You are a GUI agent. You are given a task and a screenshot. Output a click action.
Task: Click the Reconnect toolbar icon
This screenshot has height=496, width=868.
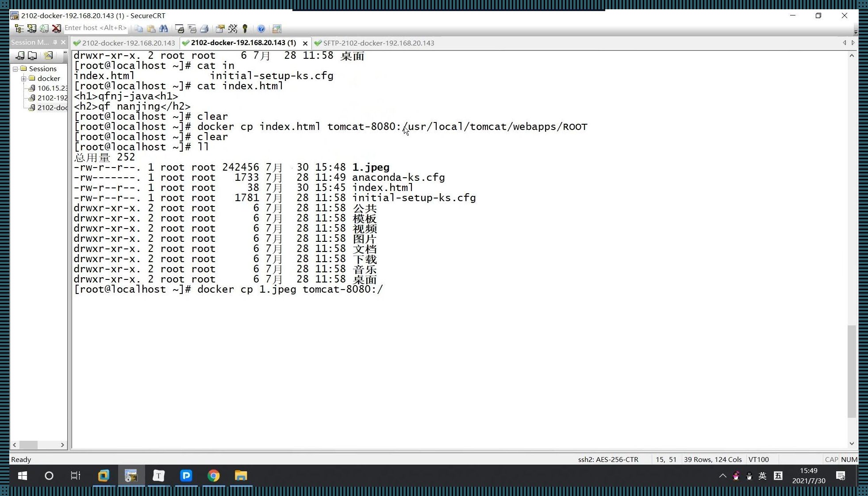click(44, 29)
